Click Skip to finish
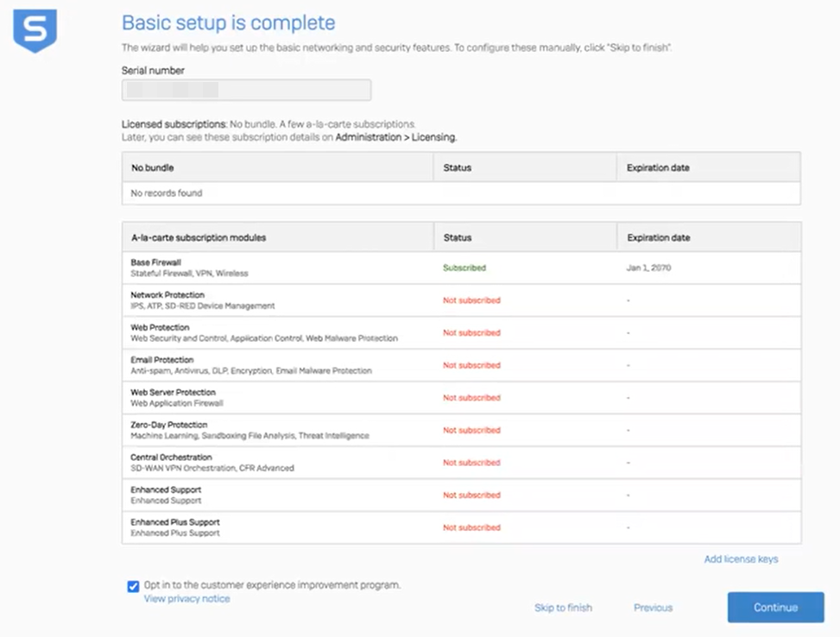The image size is (840, 637). pyautogui.click(x=563, y=608)
